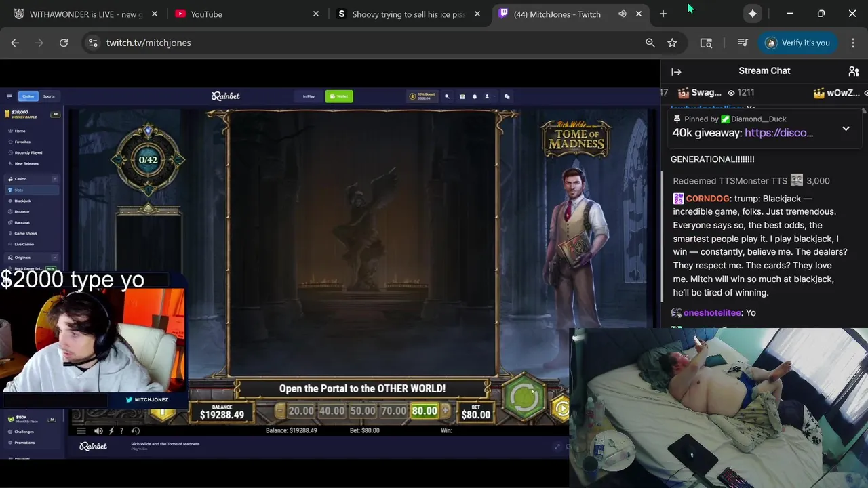
Task: Select Baccarat in the Rainbet sidebar
Action: tap(22, 222)
